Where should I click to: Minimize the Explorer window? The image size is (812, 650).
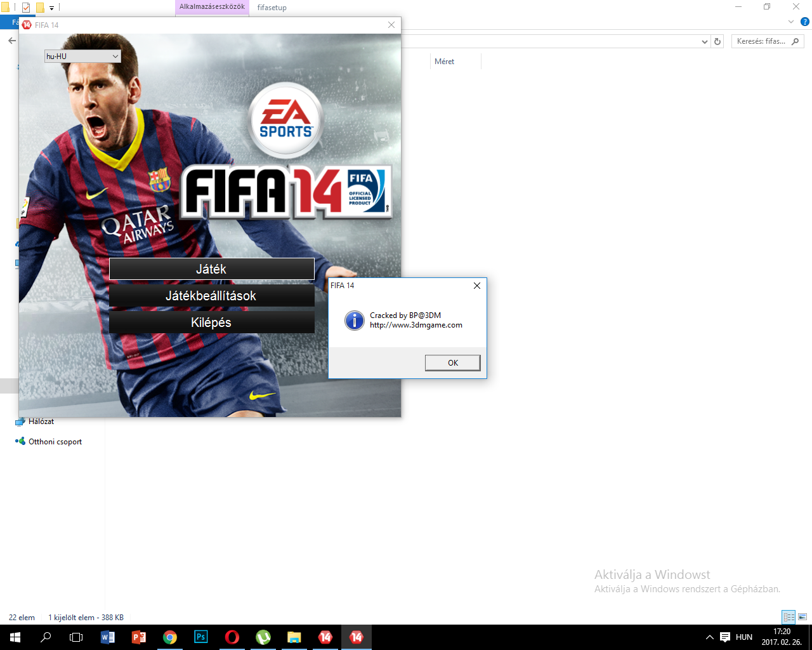tap(738, 7)
